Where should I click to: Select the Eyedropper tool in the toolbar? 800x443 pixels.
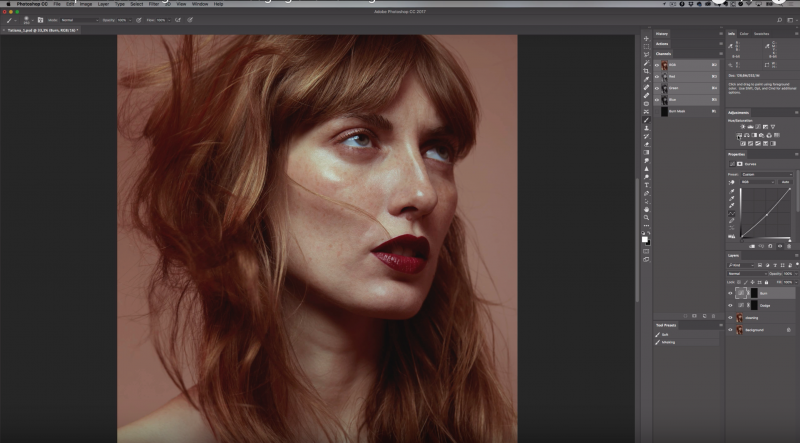click(646, 80)
